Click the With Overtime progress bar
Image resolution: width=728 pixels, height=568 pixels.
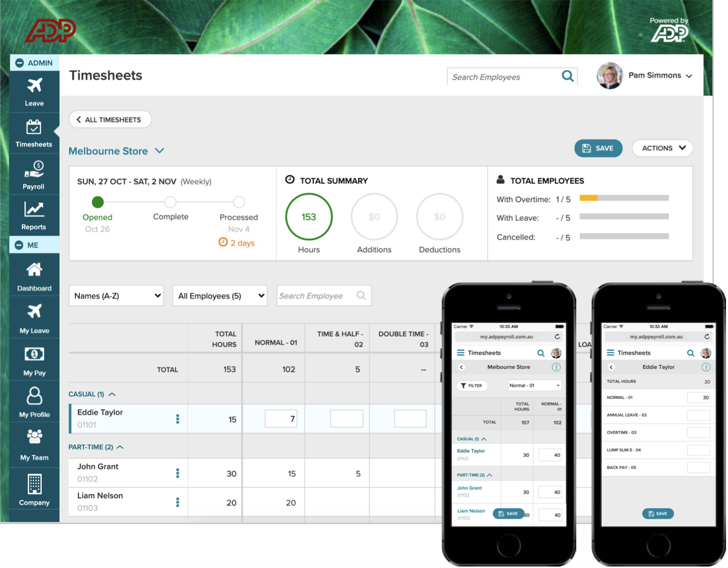click(x=624, y=198)
